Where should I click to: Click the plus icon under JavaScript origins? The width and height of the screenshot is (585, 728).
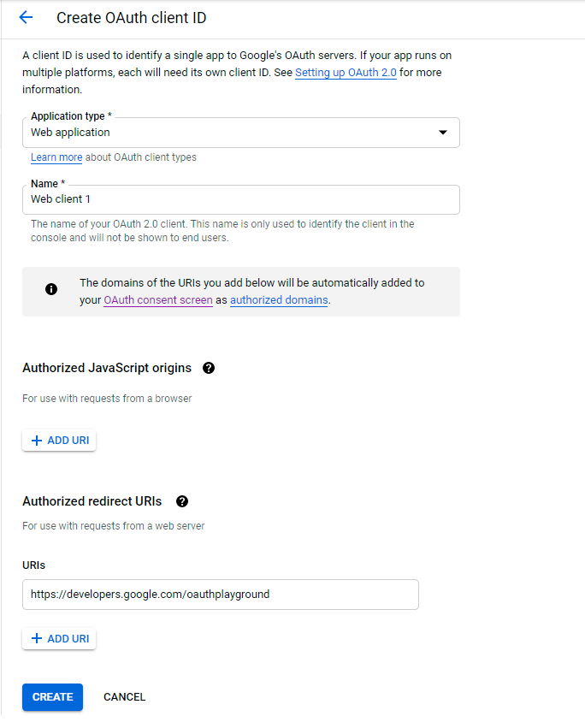point(36,441)
